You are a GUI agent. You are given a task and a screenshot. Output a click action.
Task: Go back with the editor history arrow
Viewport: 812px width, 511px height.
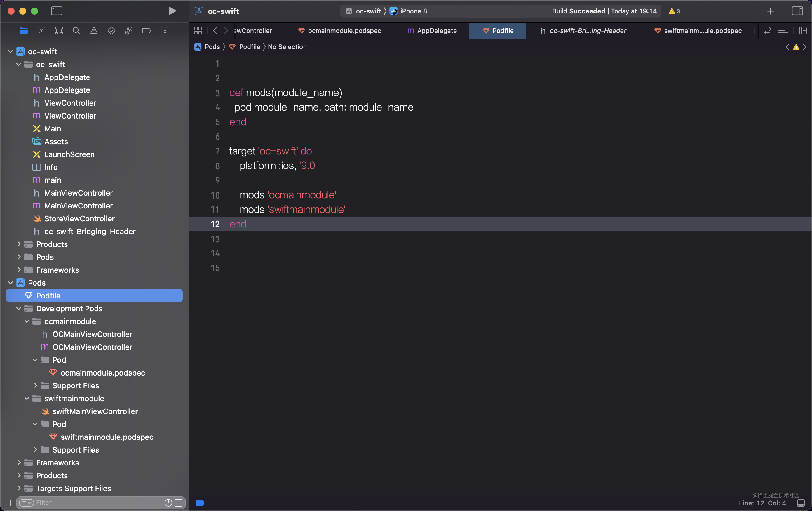point(215,31)
